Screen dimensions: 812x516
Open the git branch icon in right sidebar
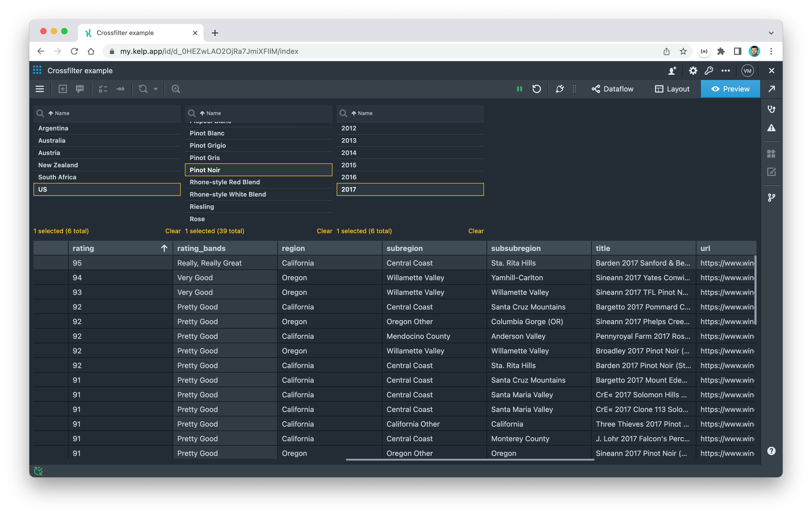771,197
